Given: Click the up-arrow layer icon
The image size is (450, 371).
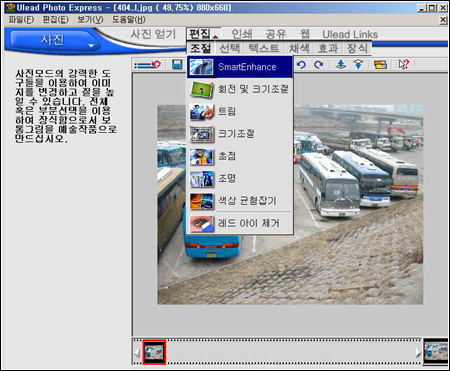Looking at the screenshot, I should tap(341, 64).
